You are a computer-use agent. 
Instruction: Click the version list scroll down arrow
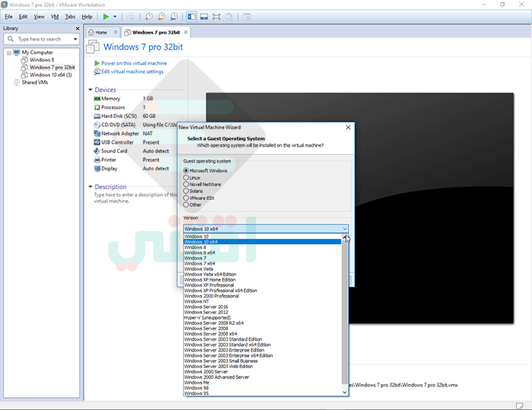point(345,393)
